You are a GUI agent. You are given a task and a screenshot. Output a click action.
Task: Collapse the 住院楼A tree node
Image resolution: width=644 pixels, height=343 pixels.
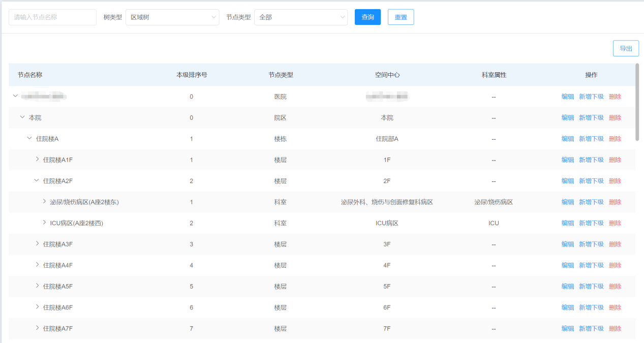tap(28, 138)
